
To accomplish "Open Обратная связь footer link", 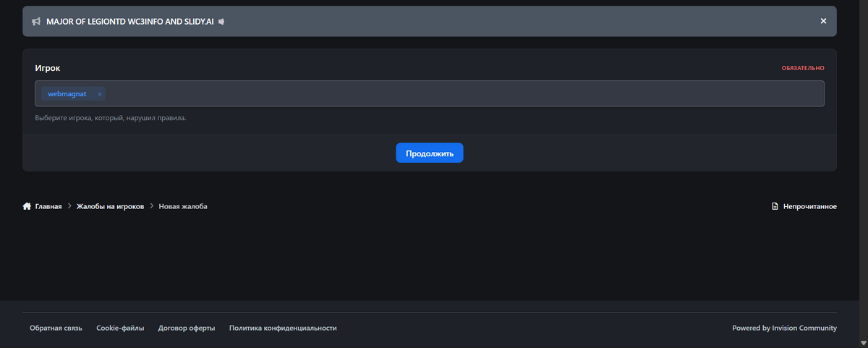I will (56, 328).
